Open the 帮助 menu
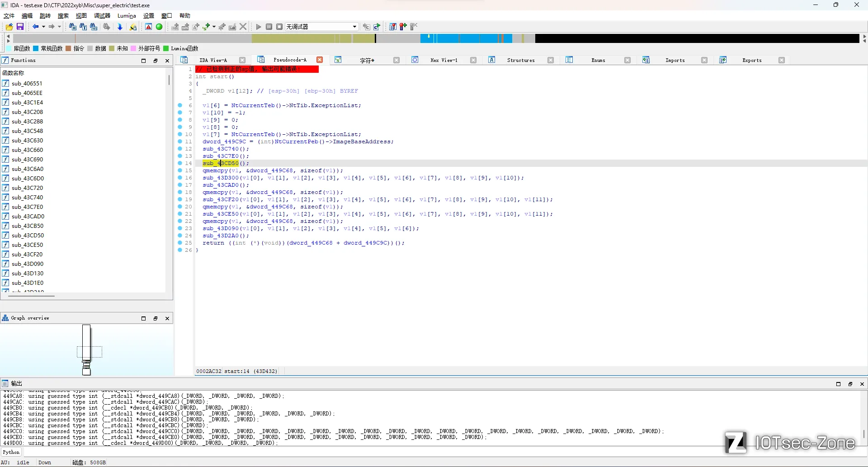This screenshot has width=868, height=467. click(185, 16)
